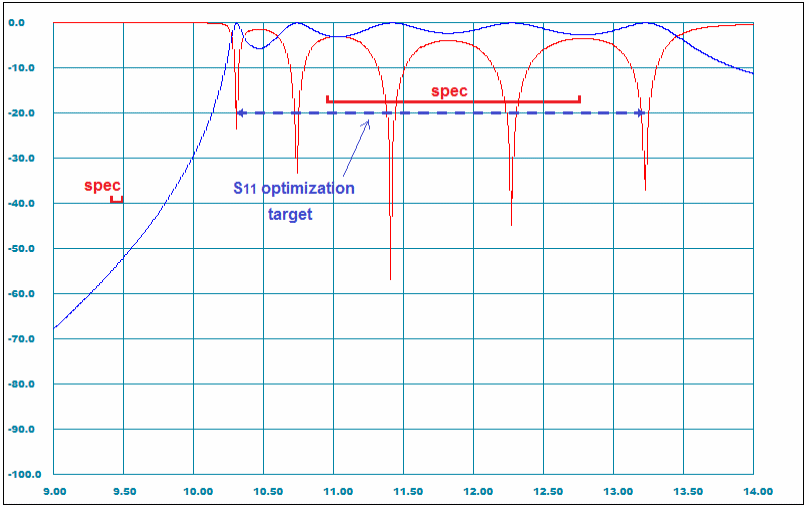Click the red dip bottom near 13.20
The image size is (809, 507).
(x=645, y=187)
